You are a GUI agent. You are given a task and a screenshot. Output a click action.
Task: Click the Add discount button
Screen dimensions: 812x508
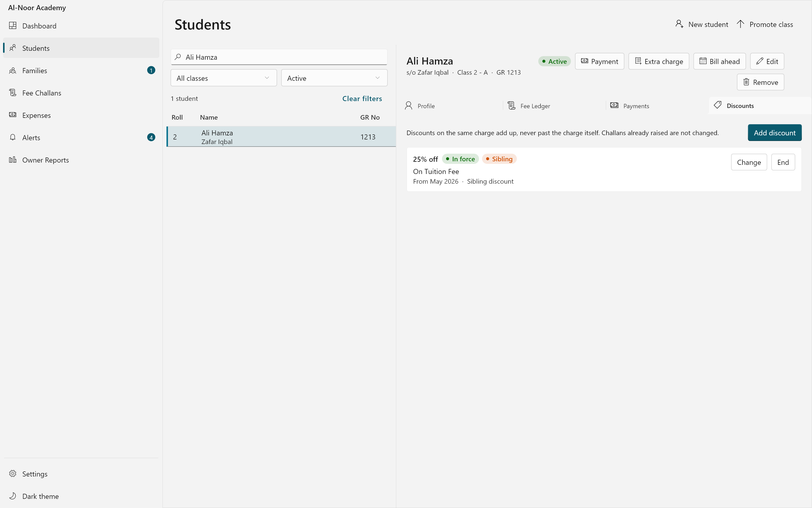tap(774, 133)
